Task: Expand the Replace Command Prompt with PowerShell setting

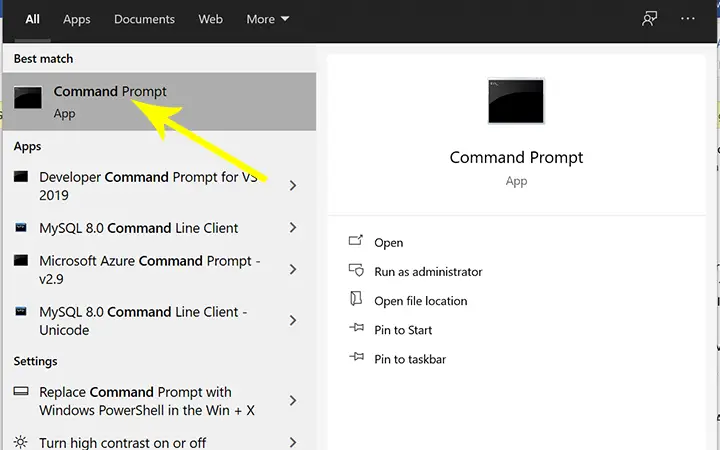Action: [293, 401]
